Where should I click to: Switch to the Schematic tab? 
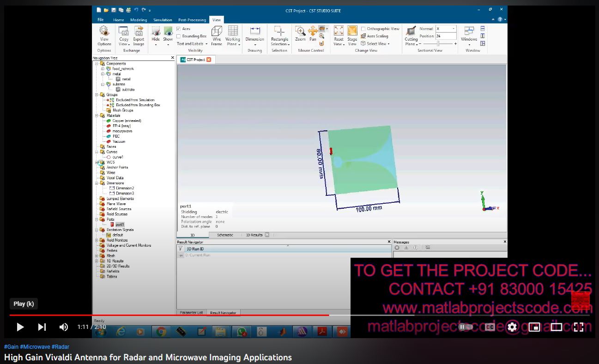point(225,235)
